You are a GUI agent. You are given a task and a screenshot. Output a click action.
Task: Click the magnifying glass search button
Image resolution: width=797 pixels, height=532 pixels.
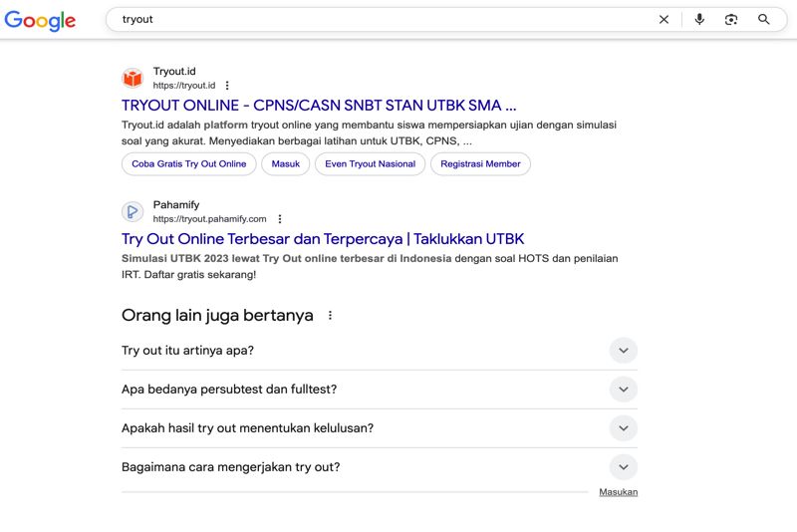tap(764, 20)
